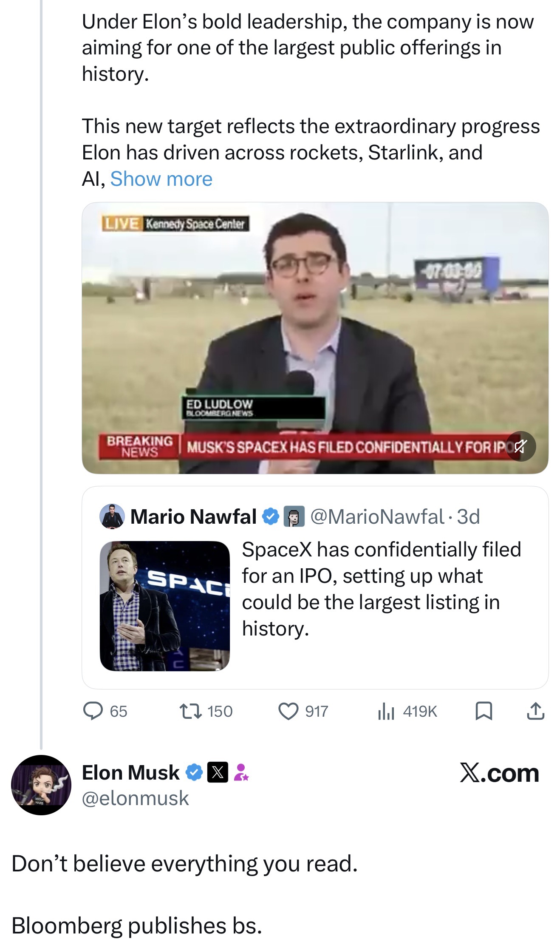Tap the X affiliate badge

pyautogui.click(x=218, y=772)
